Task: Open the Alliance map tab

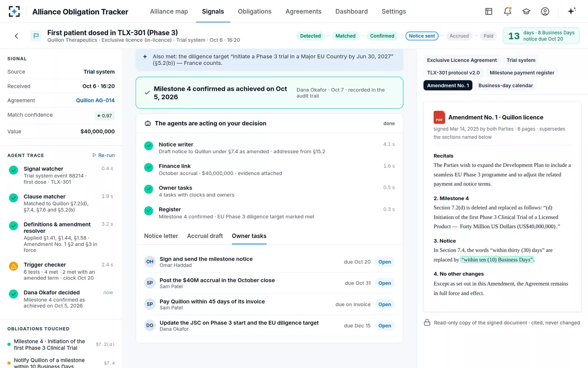Action: point(169,11)
